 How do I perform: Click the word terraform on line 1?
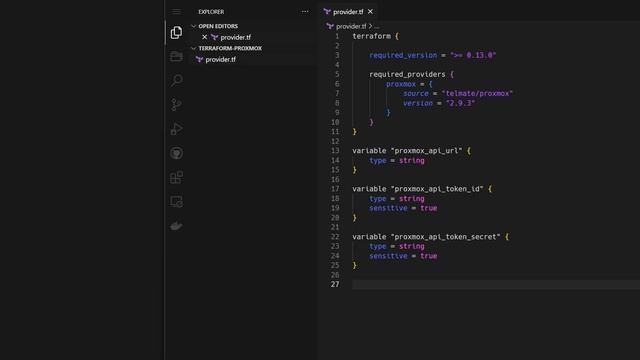(371, 36)
